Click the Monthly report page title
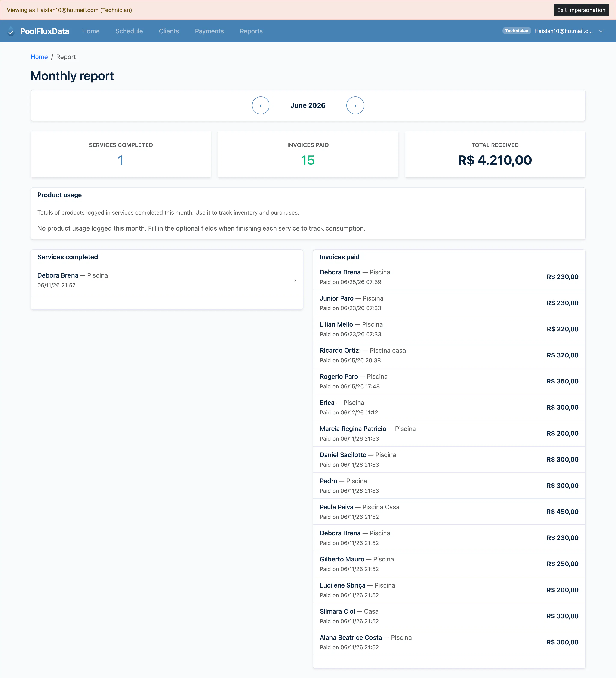Image resolution: width=616 pixels, height=678 pixels. coord(72,76)
